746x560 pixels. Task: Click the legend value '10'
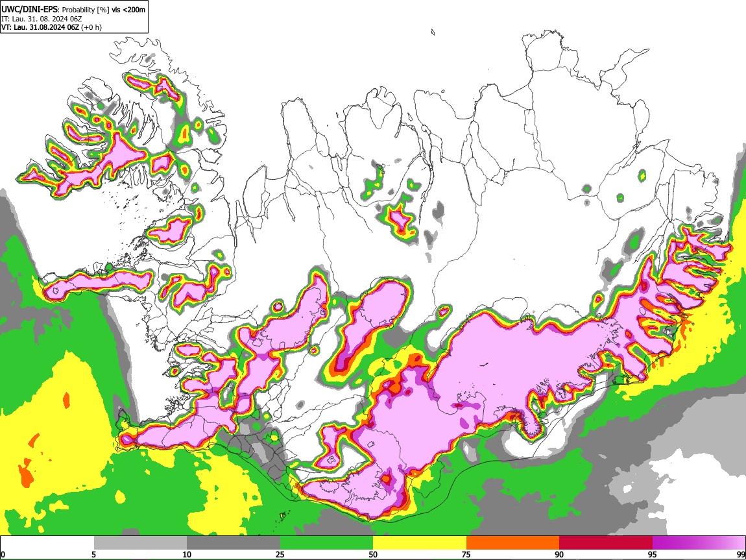tap(187, 554)
